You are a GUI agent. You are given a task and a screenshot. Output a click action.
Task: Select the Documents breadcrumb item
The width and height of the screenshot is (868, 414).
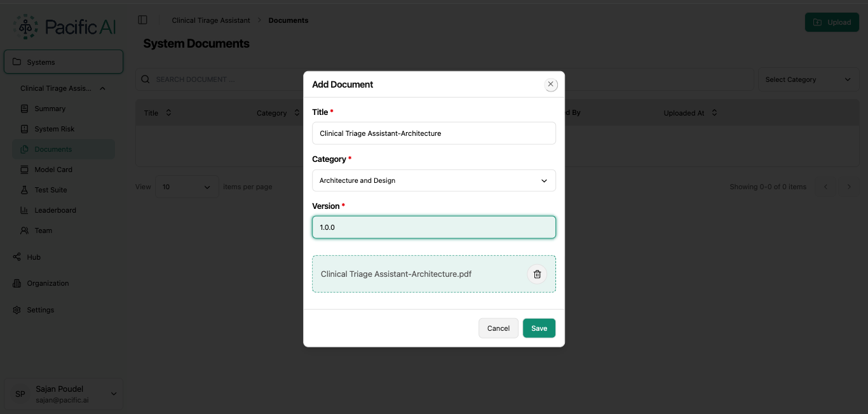[x=288, y=20]
